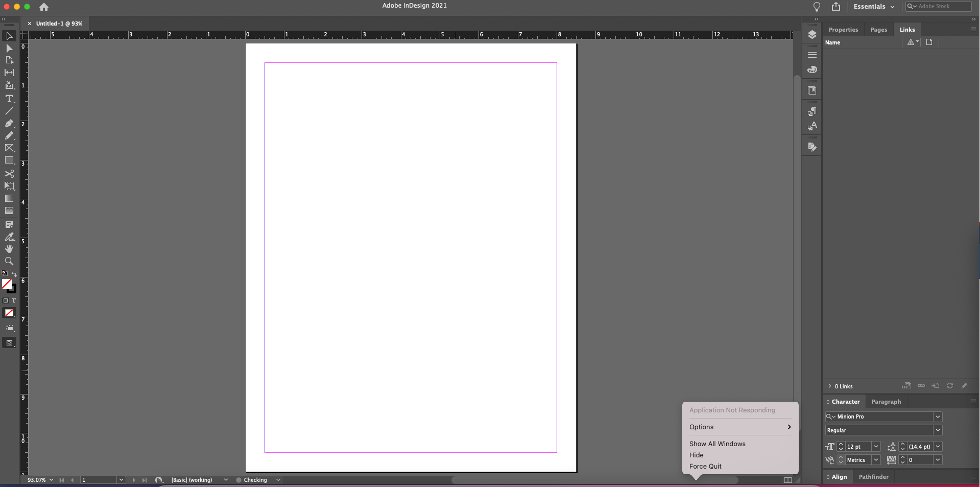Click Force Quit in the dialog
Screen dimensions: 980x487
(x=705, y=466)
